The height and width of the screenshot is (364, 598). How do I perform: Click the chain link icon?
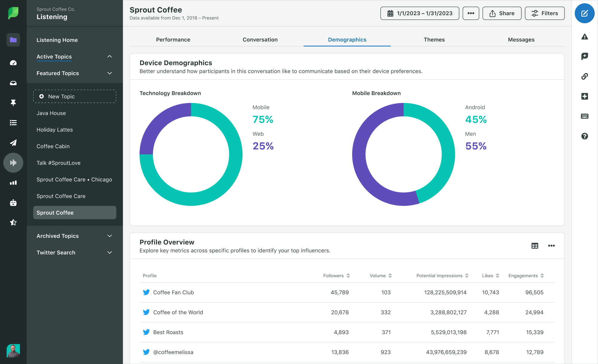(585, 77)
